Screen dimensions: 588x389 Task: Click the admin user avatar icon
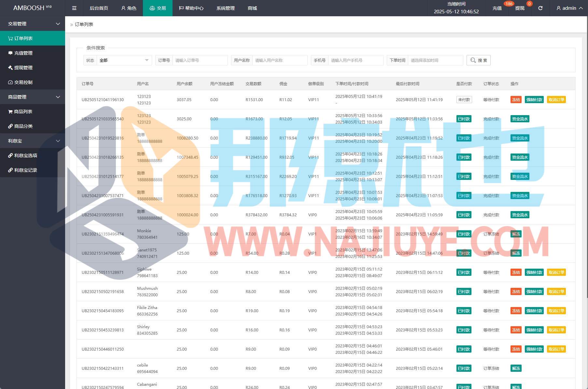click(559, 8)
